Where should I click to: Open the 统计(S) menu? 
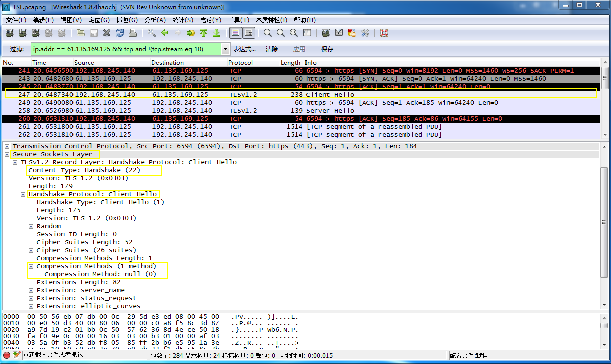tap(183, 20)
